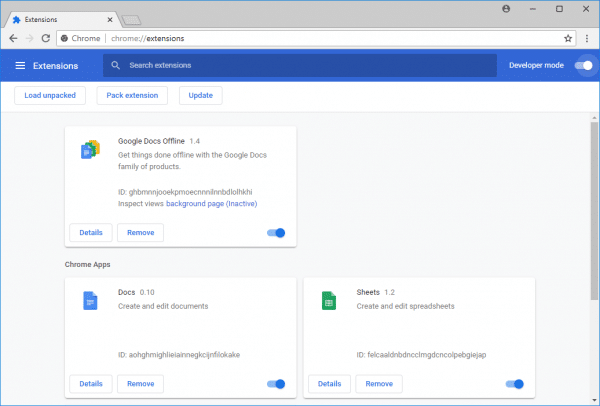Click the browser back arrow

(13, 38)
